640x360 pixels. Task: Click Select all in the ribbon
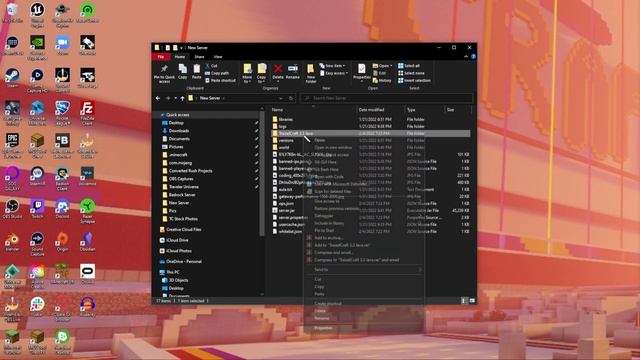(x=409, y=66)
